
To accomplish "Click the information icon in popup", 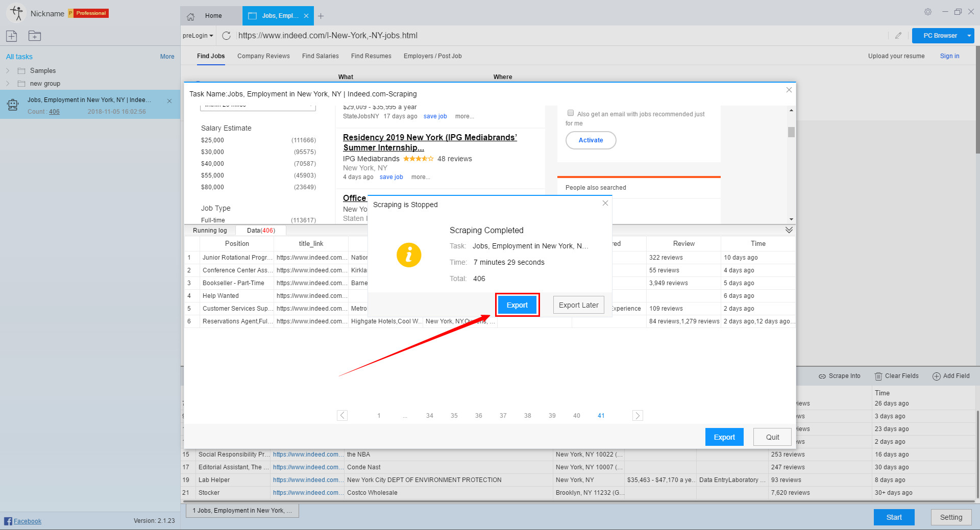I will (409, 255).
